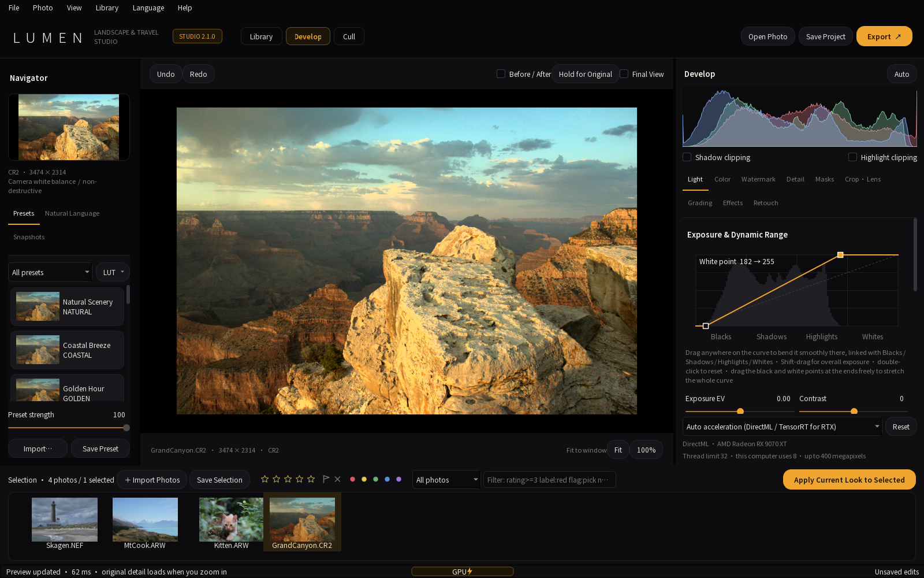
Task: Apply the Coastal Breeze preset
Action: (x=67, y=350)
